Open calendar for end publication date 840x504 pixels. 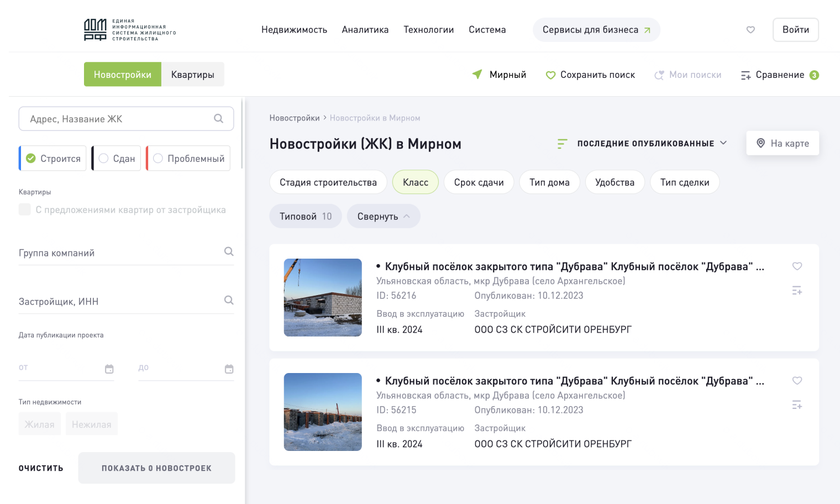coord(229,369)
